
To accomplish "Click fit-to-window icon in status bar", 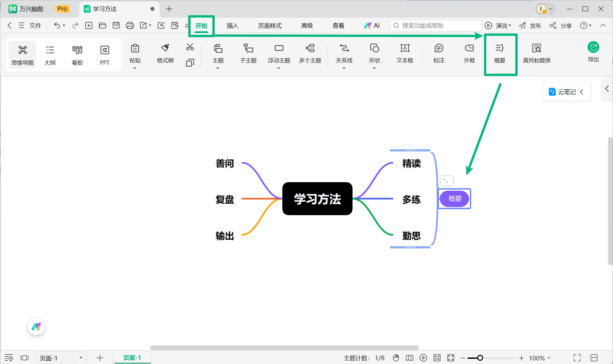I will 437,358.
